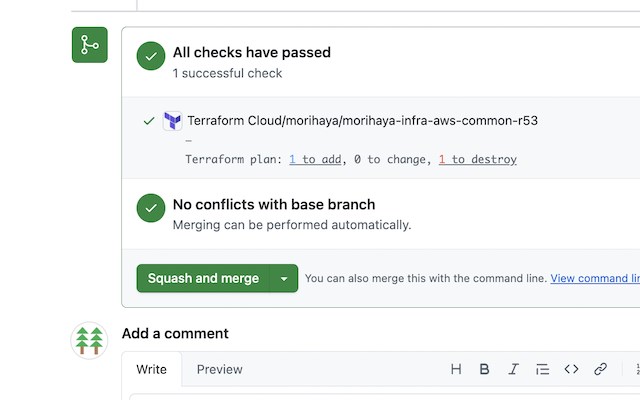Insert a heading with the H icon
The height and width of the screenshot is (400, 640).
456,369
